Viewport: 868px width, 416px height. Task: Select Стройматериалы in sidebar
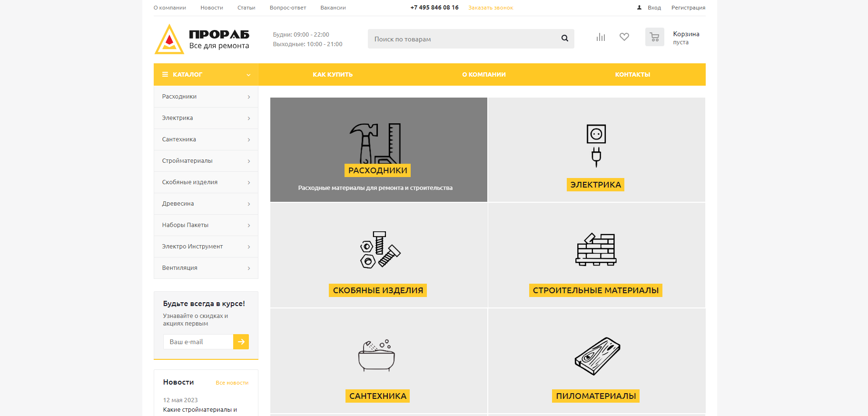click(x=206, y=161)
